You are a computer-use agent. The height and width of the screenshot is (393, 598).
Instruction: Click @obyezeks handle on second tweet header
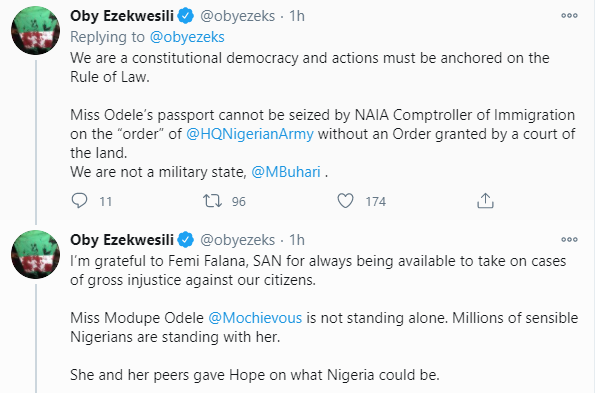point(237,240)
